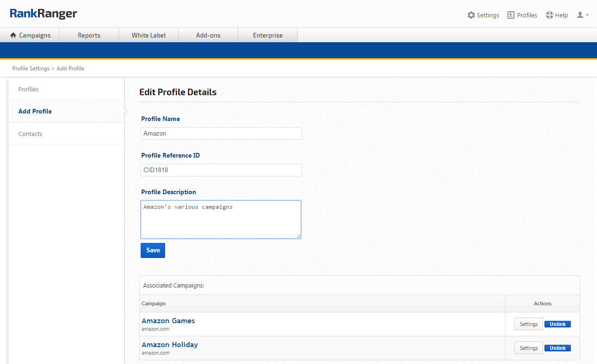Open Settings for Amazon Holiday
Image resolution: width=597 pixels, height=364 pixels.
[x=529, y=348]
